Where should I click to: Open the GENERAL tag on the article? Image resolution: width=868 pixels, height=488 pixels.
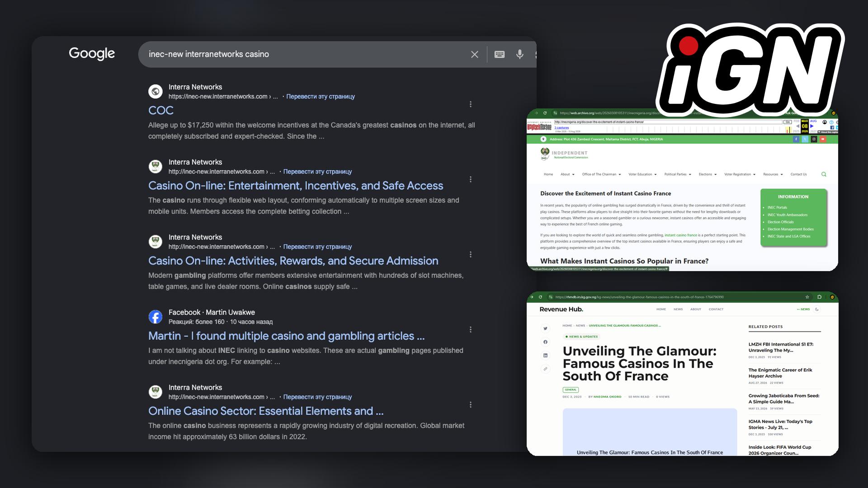click(x=571, y=389)
